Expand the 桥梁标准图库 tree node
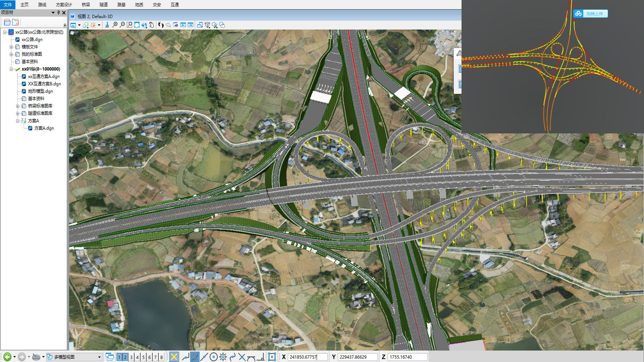 18,106
